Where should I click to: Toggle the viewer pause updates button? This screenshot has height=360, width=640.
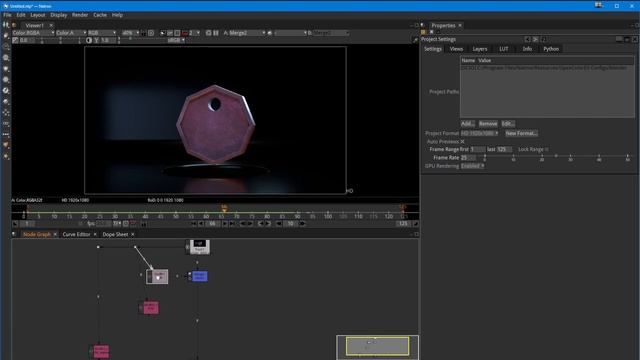point(216,33)
